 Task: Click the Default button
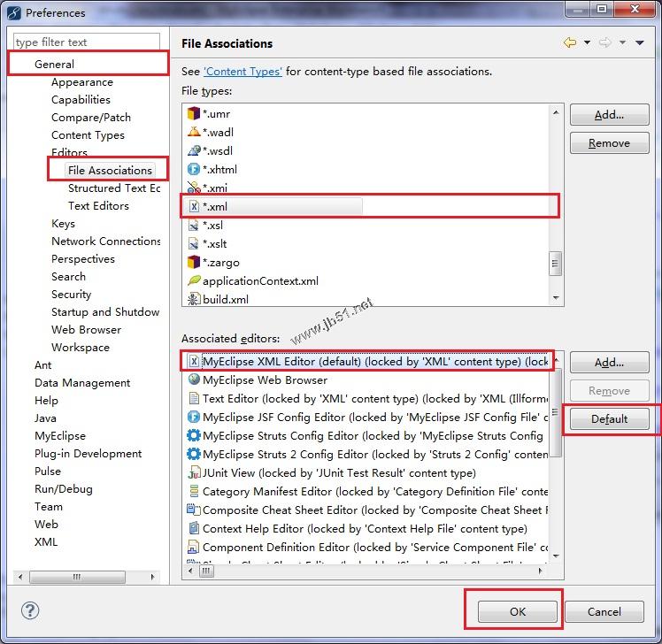(609, 418)
